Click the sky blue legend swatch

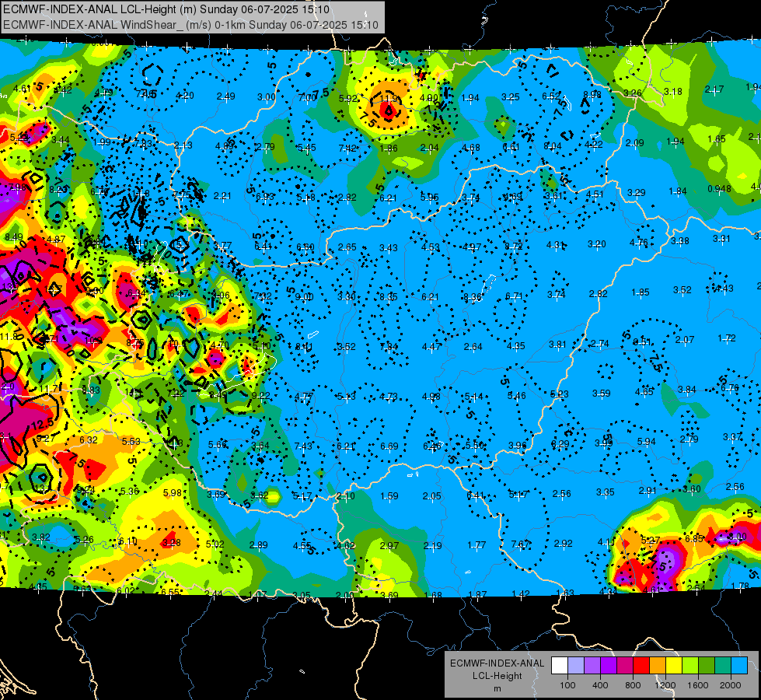739,666
